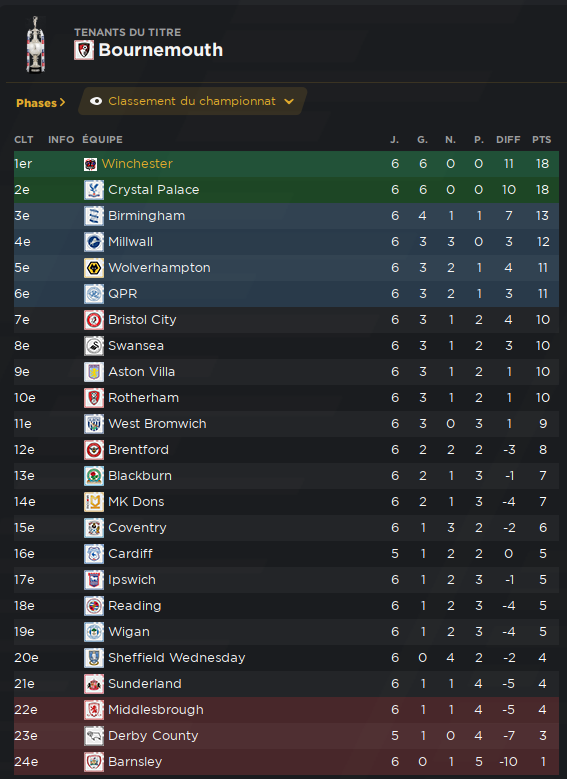
Task: Click the Swansea club badge
Action: coord(94,346)
